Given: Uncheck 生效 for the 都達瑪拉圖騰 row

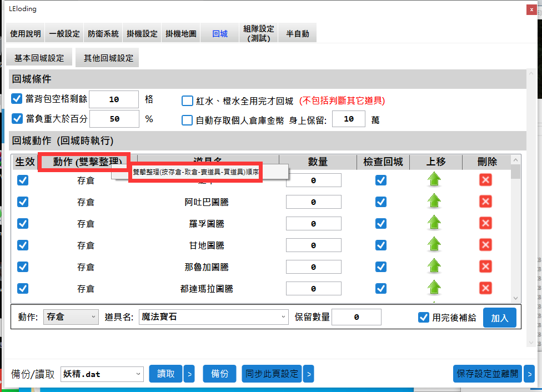Looking at the screenshot, I should tap(23, 289).
